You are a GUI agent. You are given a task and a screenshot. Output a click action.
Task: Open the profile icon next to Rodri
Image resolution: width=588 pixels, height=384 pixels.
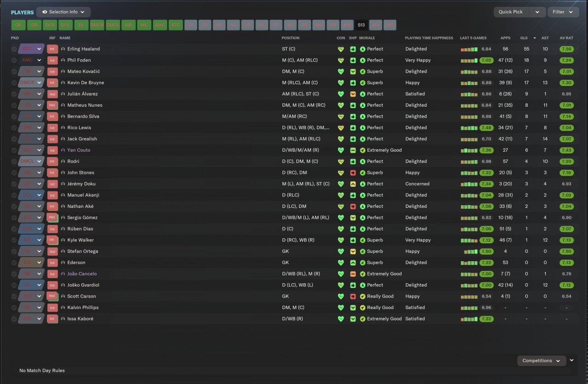click(63, 161)
